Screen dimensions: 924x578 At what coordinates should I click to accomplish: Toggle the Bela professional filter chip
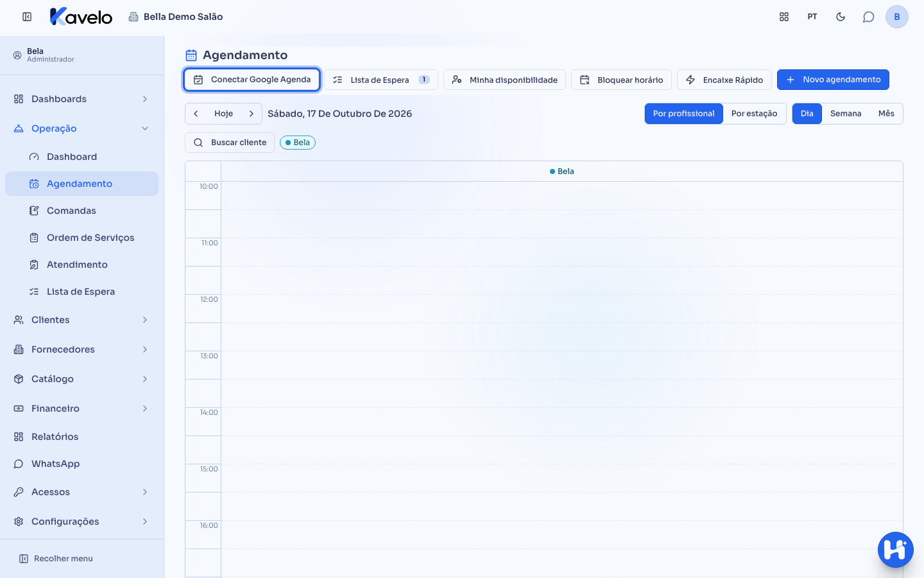[x=298, y=143]
